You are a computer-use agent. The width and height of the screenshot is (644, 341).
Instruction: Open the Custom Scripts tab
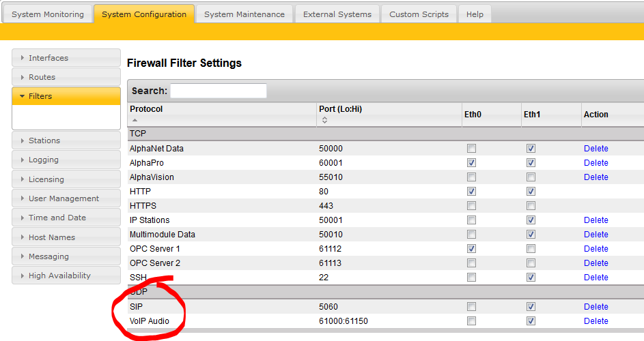[419, 14]
